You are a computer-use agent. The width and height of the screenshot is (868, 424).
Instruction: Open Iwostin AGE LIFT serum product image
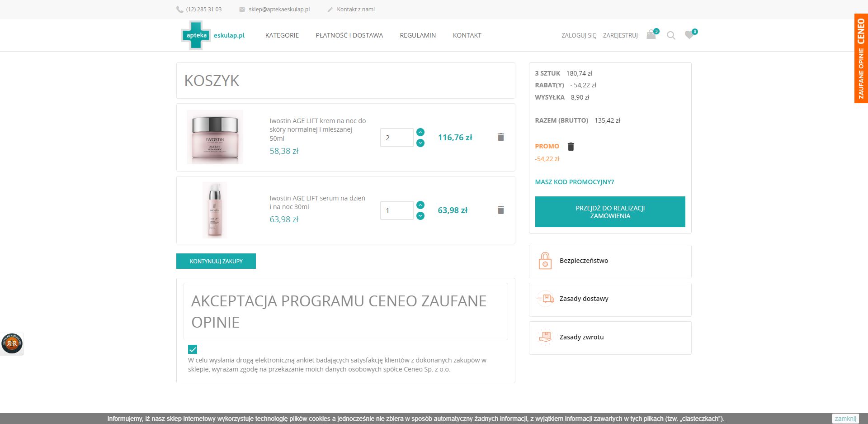tap(215, 210)
